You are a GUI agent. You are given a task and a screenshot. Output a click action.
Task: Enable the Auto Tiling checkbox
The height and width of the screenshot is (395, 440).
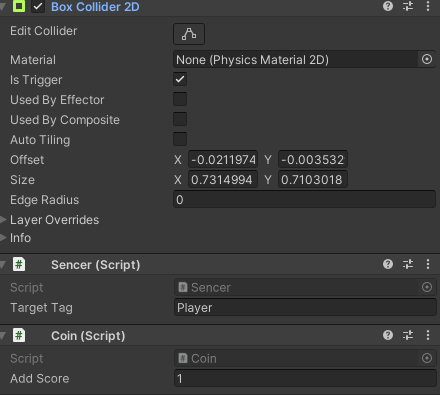[x=180, y=139]
